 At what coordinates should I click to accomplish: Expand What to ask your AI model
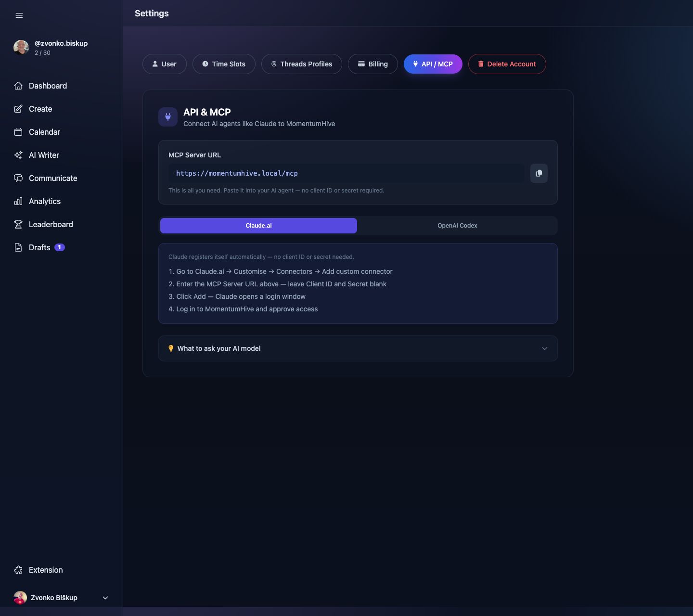tap(358, 348)
